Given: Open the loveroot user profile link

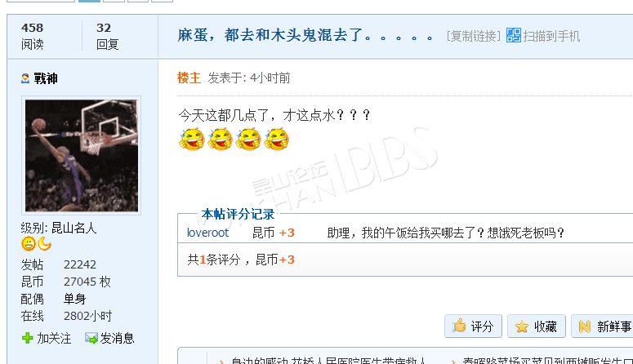Looking at the screenshot, I should (x=207, y=233).
